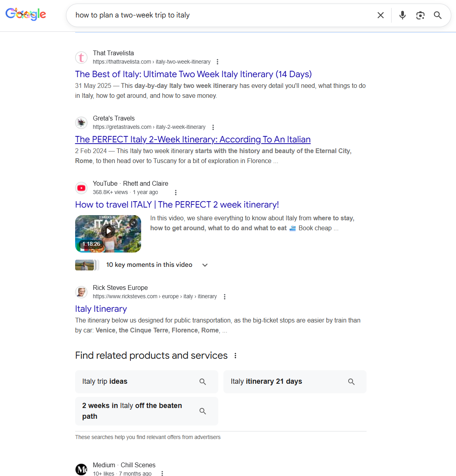Click the magnifier in the Italy trip ideas box
The image size is (456, 476).
203,381
